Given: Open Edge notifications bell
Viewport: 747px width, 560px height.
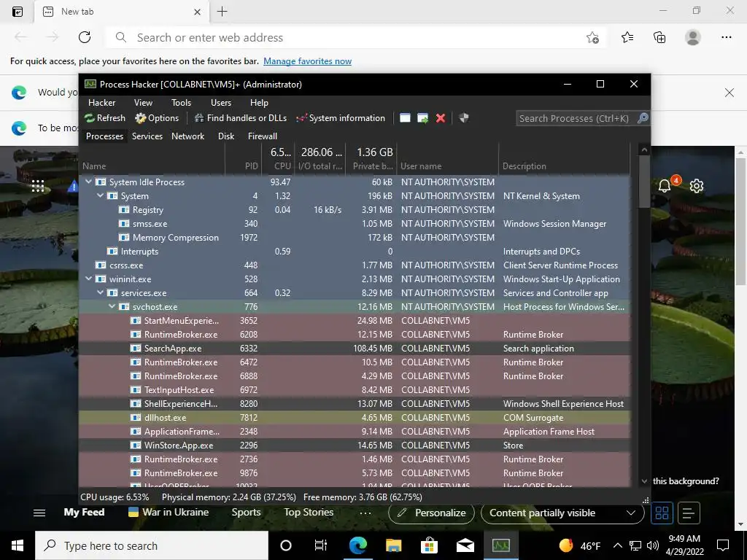Looking at the screenshot, I should [665, 185].
